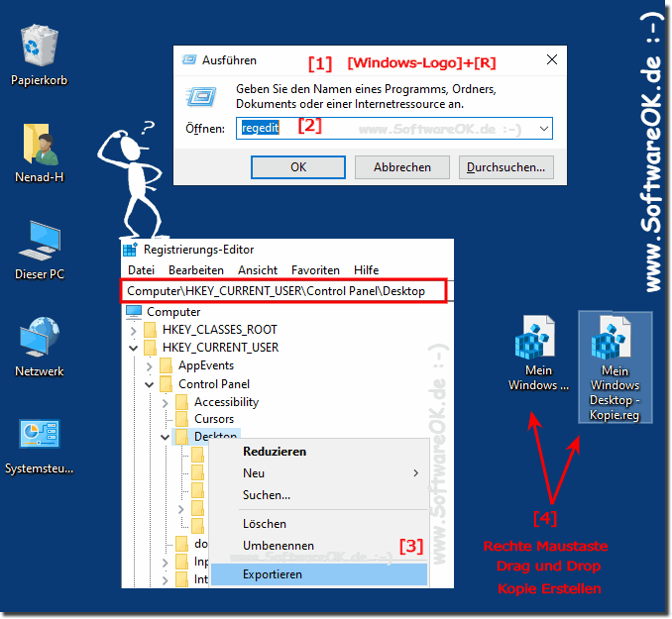Expand the AppEvents key

(149, 366)
